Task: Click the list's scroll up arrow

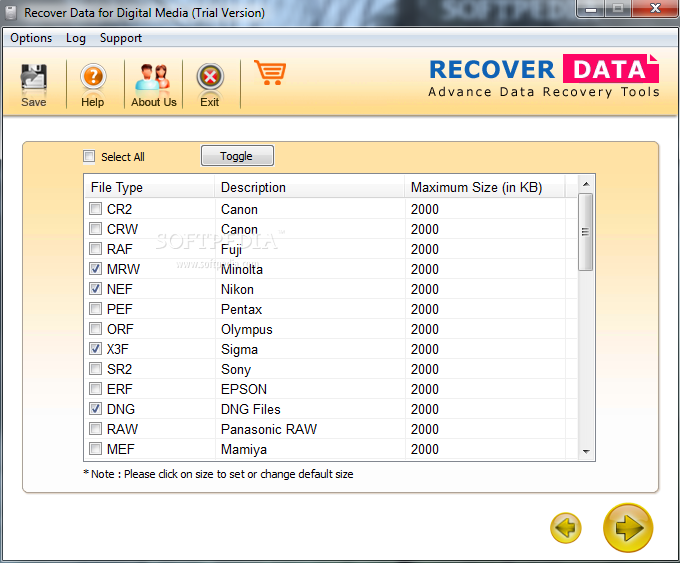Action: pos(586,184)
